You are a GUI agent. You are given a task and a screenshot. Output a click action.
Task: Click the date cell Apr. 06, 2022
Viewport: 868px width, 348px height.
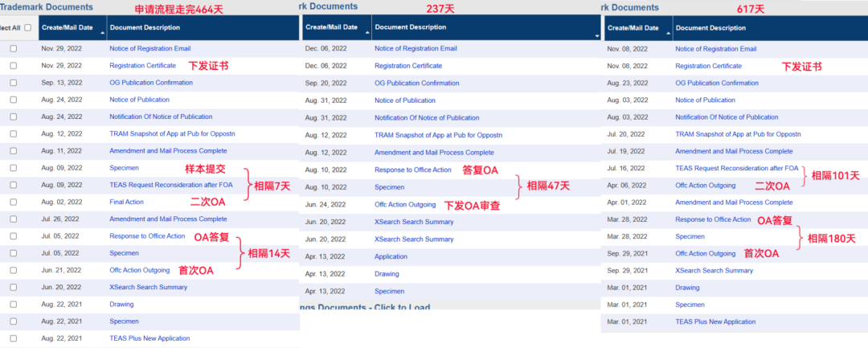tap(626, 186)
